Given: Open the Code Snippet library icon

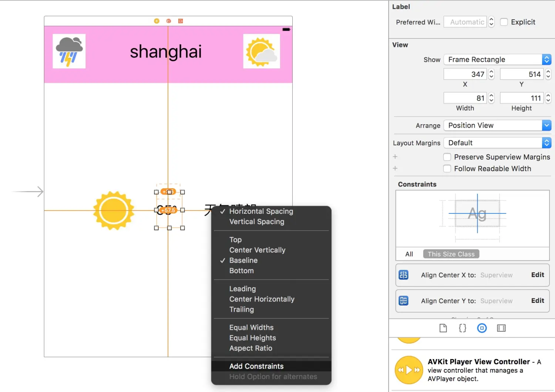Looking at the screenshot, I should point(462,328).
